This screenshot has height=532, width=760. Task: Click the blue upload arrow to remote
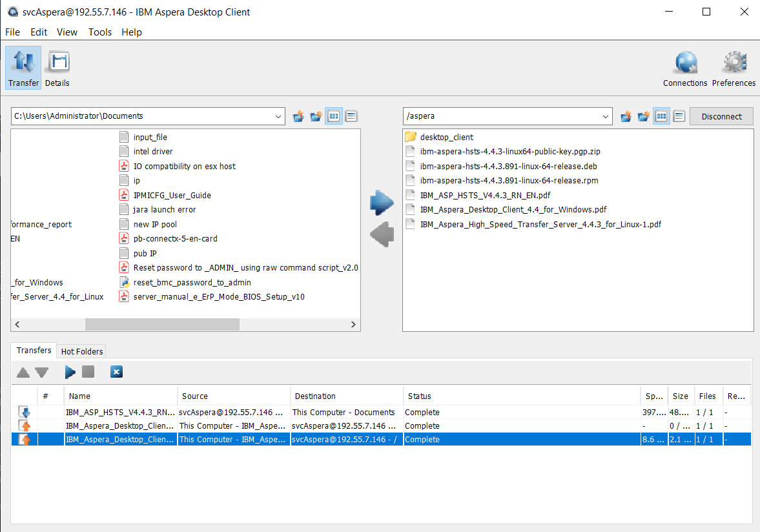tap(382, 203)
